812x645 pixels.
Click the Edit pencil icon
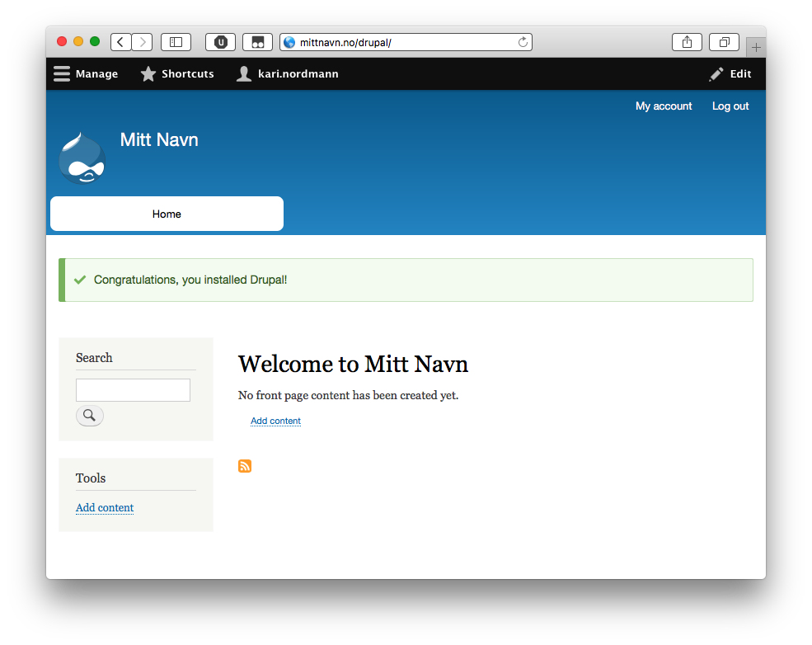tap(716, 74)
